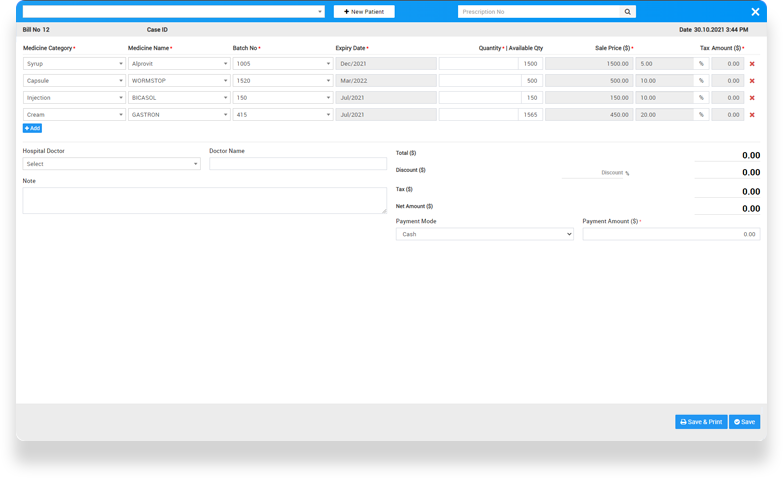
Task: Add a new medicine row
Action: point(32,128)
